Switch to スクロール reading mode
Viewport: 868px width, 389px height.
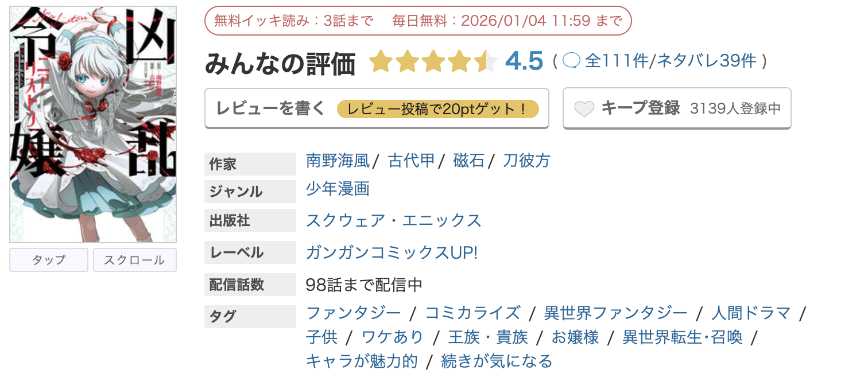point(134,260)
